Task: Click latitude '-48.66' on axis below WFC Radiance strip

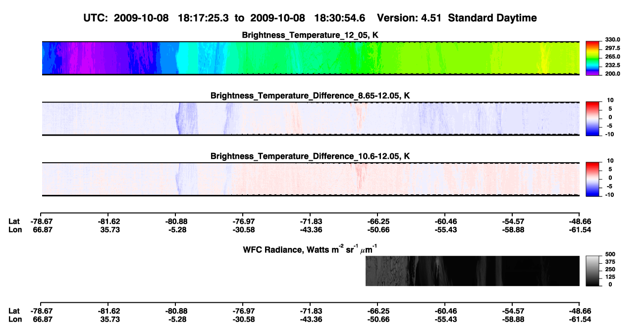Action: click(x=580, y=311)
